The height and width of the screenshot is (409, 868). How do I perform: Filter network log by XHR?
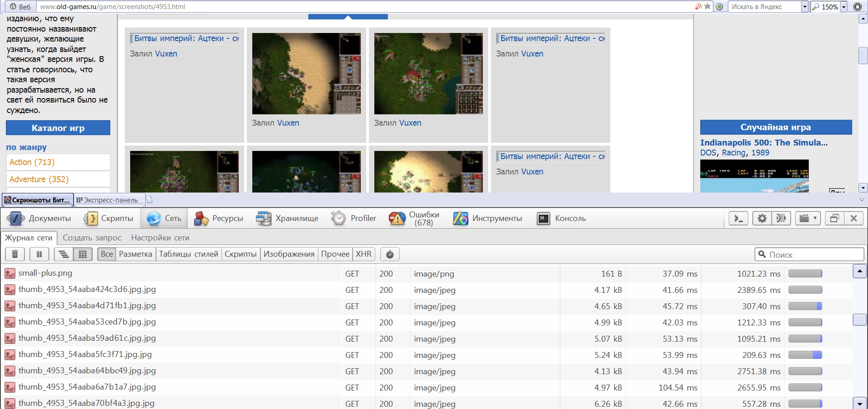(x=363, y=254)
